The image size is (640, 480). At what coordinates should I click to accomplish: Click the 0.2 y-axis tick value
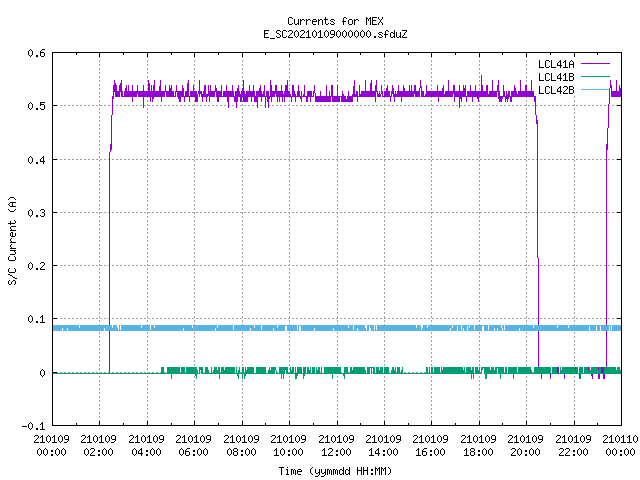pos(36,266)
